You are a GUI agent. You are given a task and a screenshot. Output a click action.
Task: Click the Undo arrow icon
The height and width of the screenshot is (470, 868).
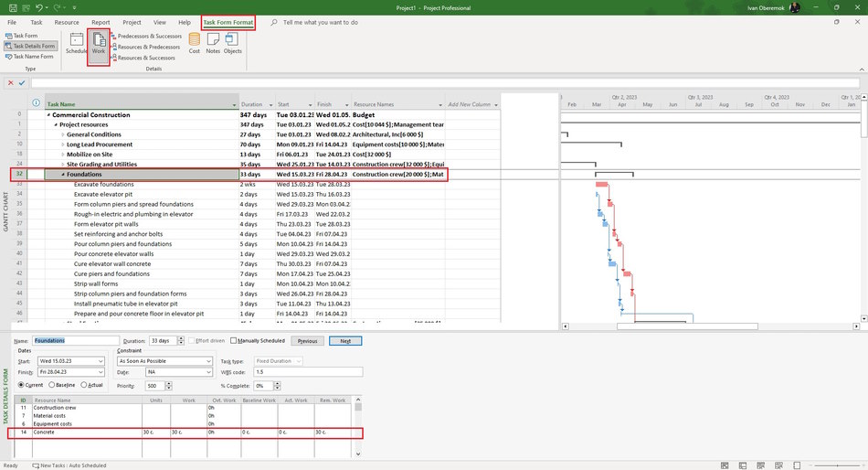click(x=38, y=7)
